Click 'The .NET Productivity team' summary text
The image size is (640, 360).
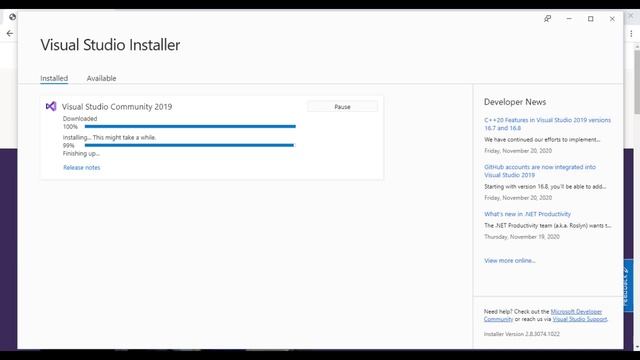(x=548, y=225)
